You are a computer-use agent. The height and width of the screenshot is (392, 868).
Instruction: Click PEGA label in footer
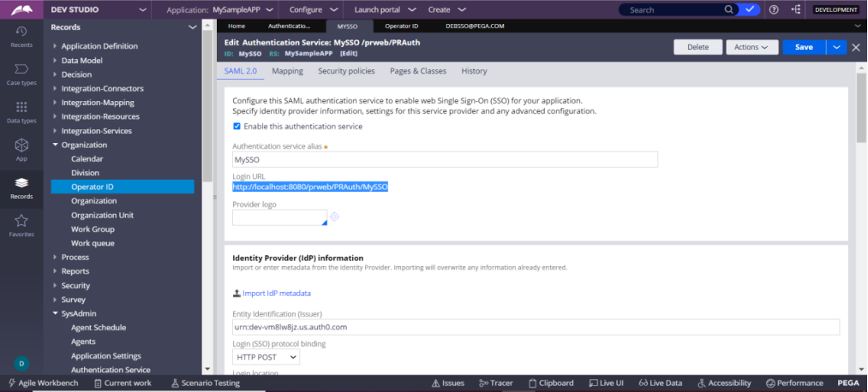coord(847,383)
